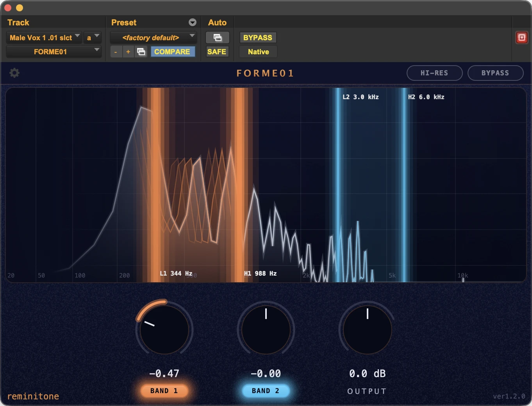Toggle the COMPARE button

coord(172,52)
